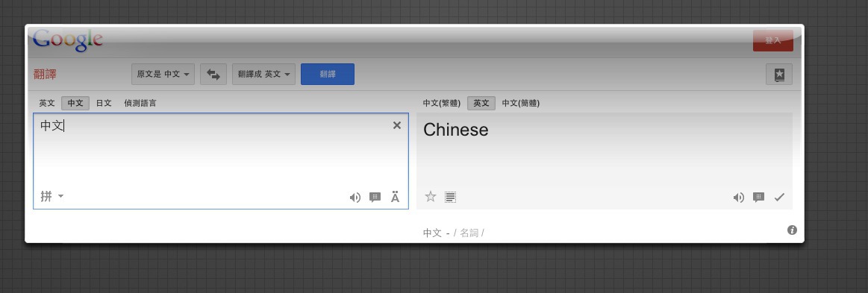This screenshot has height=293, width=868.
Task: Star the translation to save it
Action: point(431,196)
